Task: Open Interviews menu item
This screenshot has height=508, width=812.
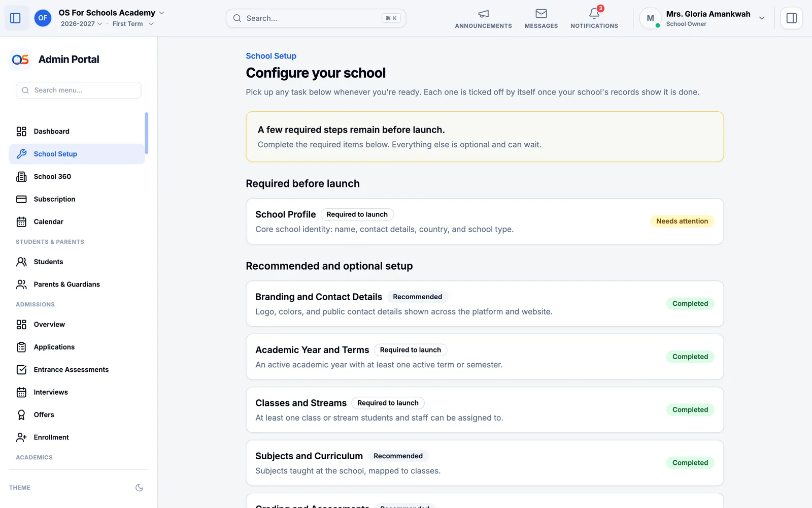Action: point(77,392)
